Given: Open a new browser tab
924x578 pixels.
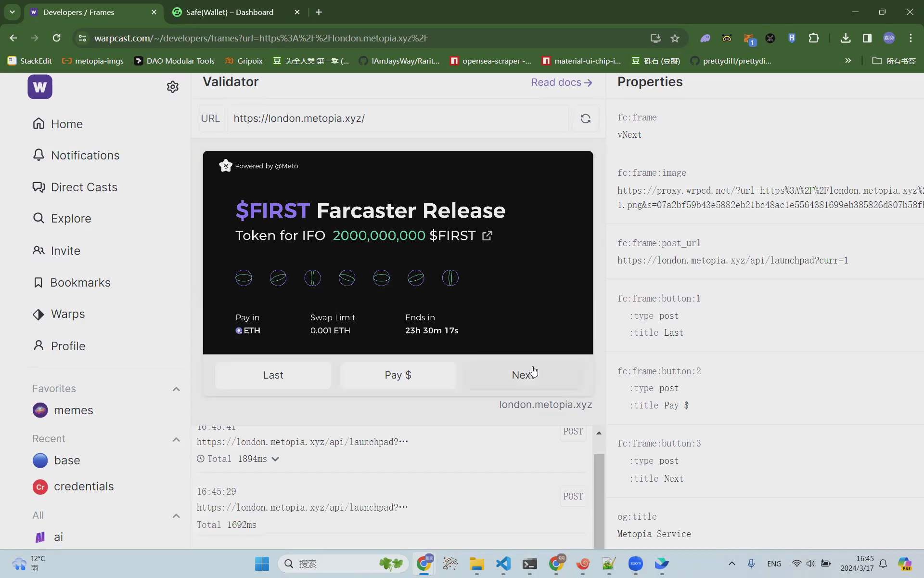Looking at the screenshot, I should pos(319,12).
